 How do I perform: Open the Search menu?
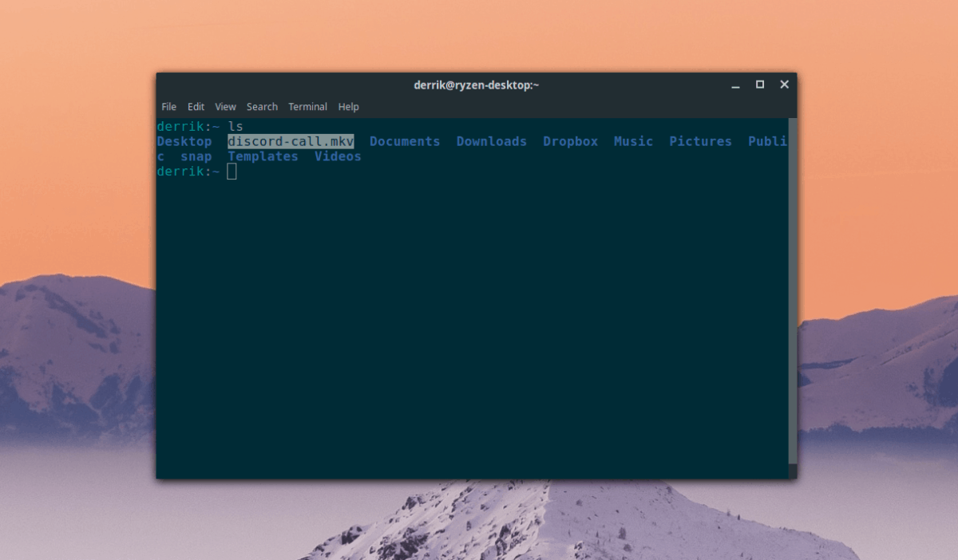(x=262, y=106)
